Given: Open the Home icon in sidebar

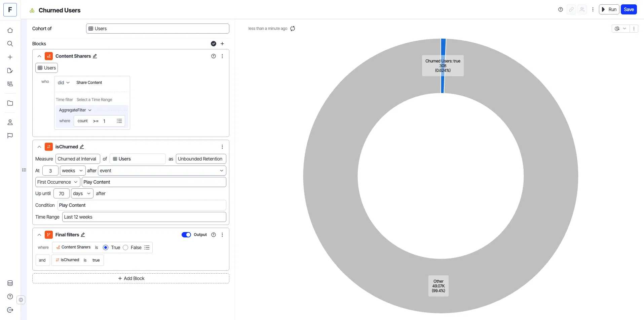Looking at the screenshot, I should tap(10, 30).
